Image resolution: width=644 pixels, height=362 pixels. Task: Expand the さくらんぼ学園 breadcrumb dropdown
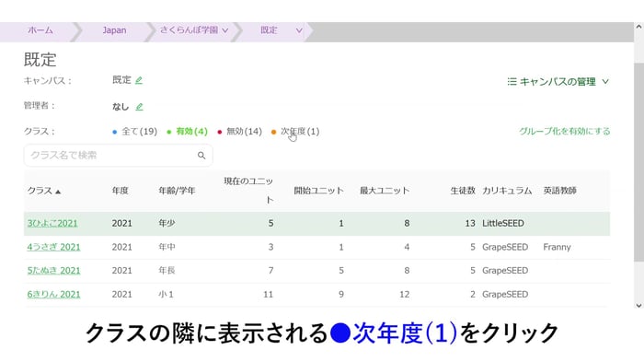[225, 30]
